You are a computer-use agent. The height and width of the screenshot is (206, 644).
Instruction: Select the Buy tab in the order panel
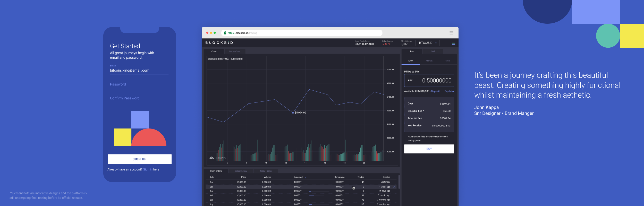412,51
